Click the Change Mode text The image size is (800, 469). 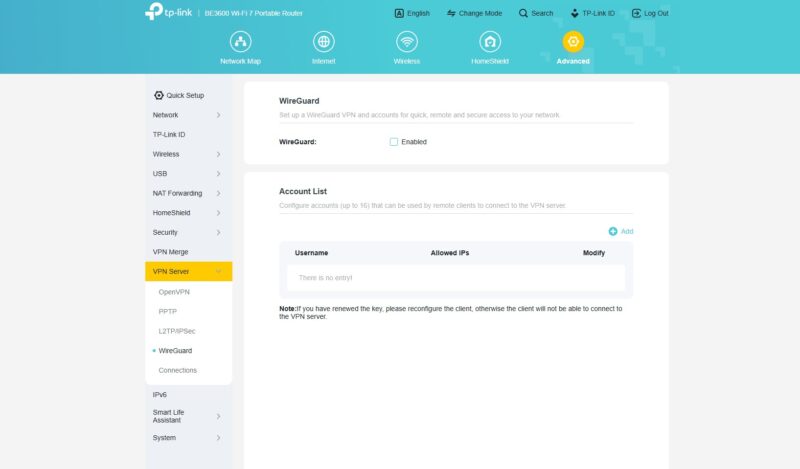pyautogui.click(x=480, y=13)
